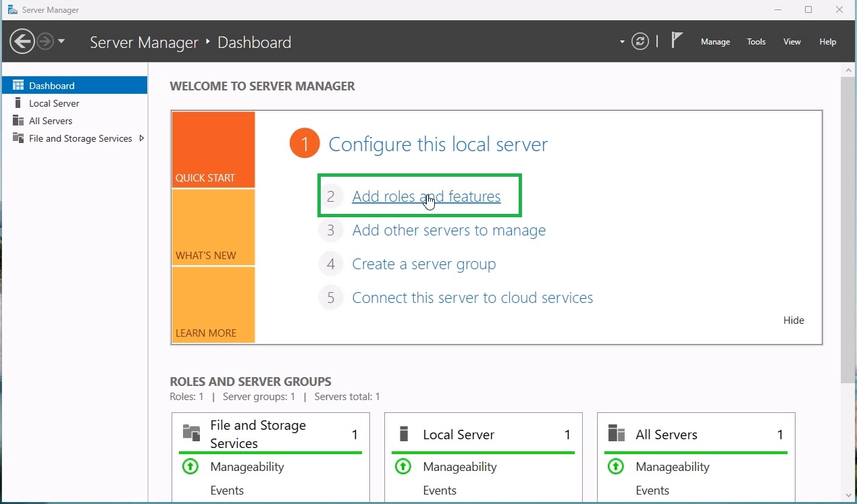Select All Servers in the navigation pane
The width and height of the screenshot is (857, 504).
[x=74, y=121]
